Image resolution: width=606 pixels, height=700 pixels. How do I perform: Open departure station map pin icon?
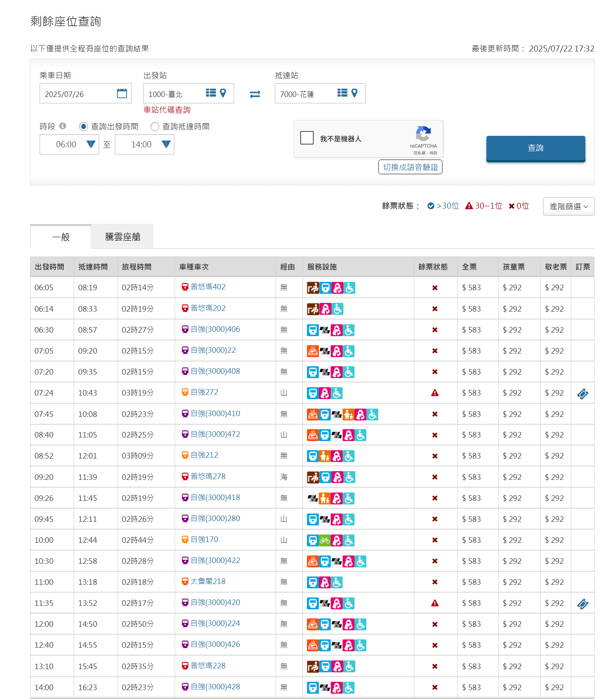click(223, 93)
